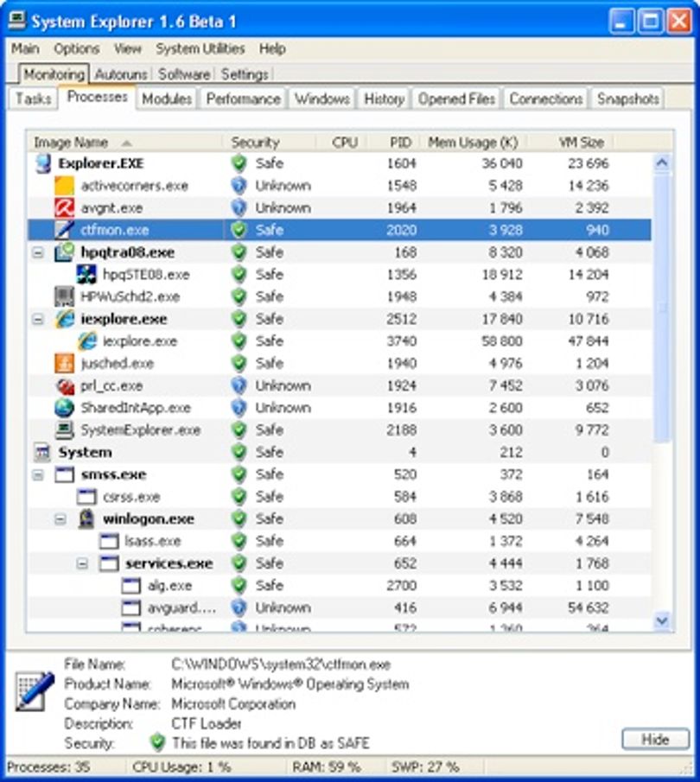The width and height of the screenshot is (700, 782).
Task: Collapse the iexplore.exe parent node
Action: [x=38, y=319]
